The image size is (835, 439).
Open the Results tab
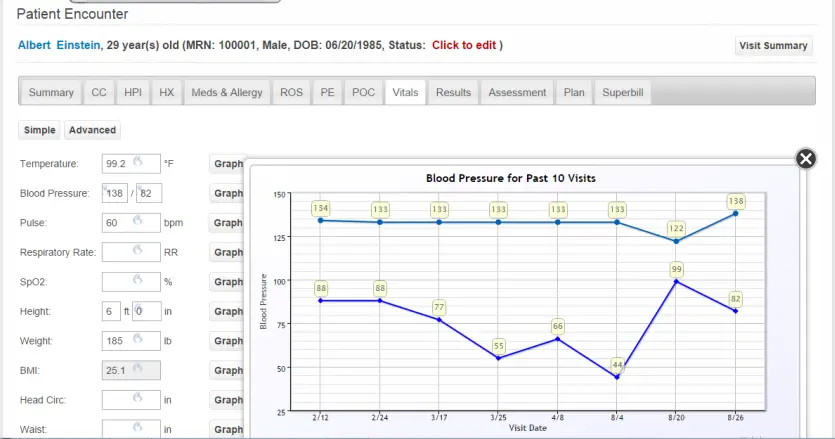click(454, 93)
